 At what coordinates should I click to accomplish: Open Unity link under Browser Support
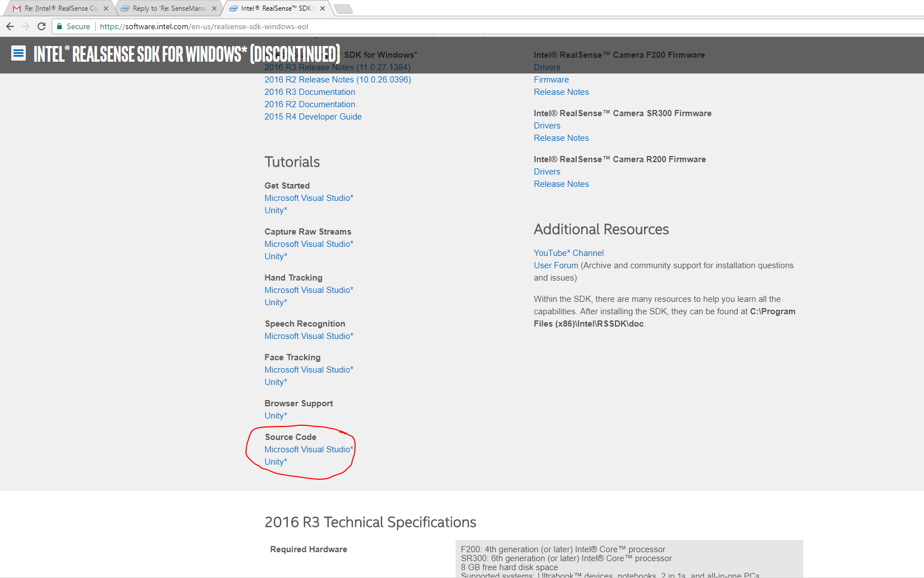coord(275,416)
